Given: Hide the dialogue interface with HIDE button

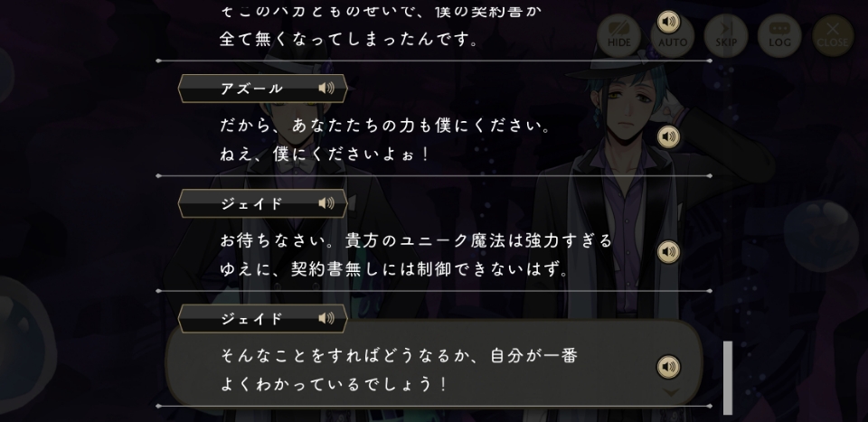Looking at the screenshot, I should point(618,36).
